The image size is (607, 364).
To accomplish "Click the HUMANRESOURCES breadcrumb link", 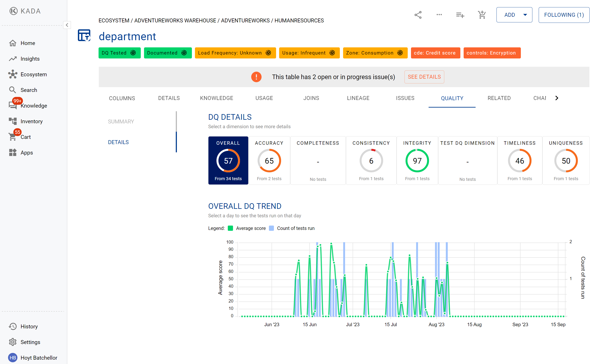I will (299, 21).
